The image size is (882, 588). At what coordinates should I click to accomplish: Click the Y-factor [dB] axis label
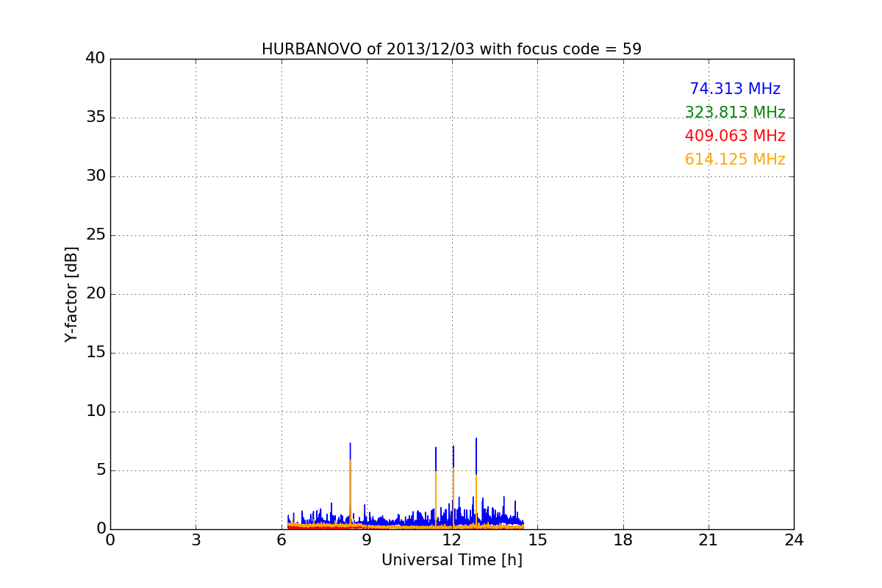(71, 294)
